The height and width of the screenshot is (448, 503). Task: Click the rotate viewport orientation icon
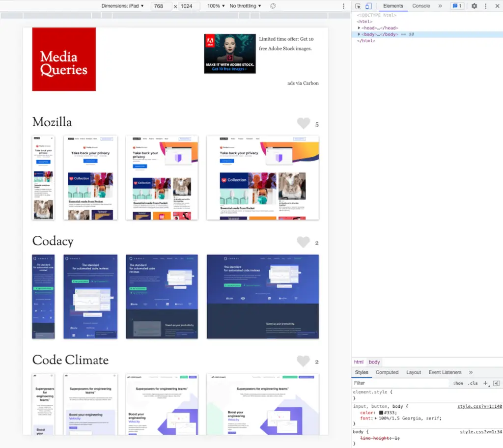pos(272,6)
